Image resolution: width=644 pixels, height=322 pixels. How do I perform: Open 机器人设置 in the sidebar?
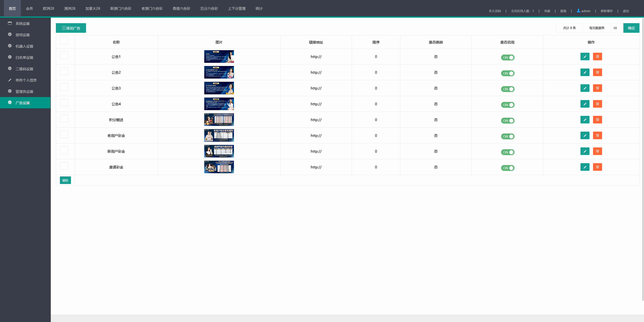click(24, 46)
